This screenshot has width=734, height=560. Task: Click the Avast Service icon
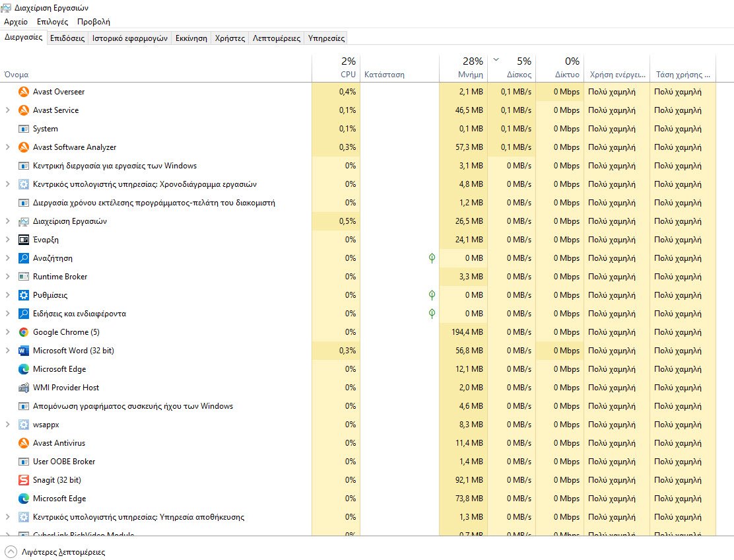(x=23, y=110)
